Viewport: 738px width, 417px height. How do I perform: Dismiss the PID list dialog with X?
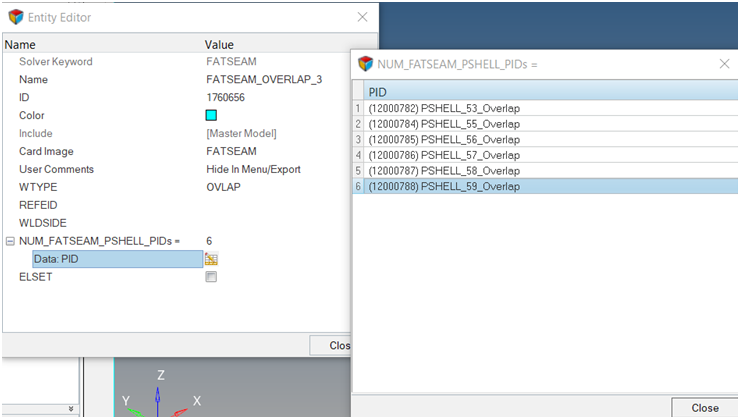724,64
